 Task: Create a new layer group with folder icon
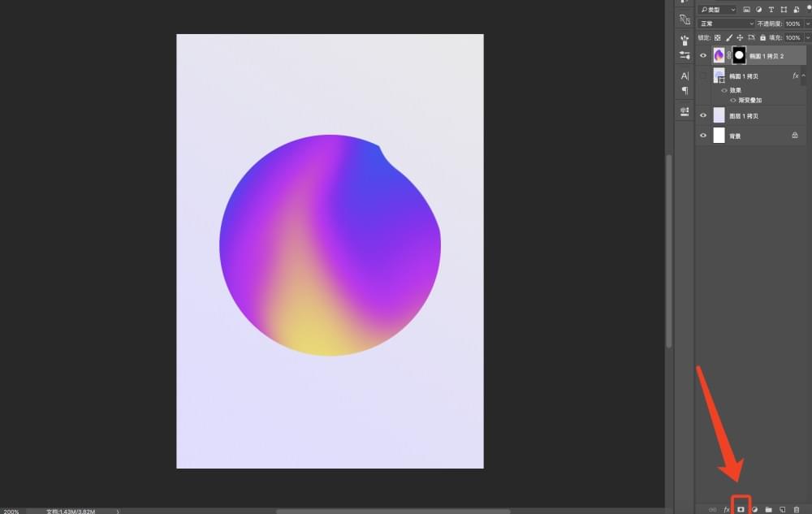click(x=768, y=509)
